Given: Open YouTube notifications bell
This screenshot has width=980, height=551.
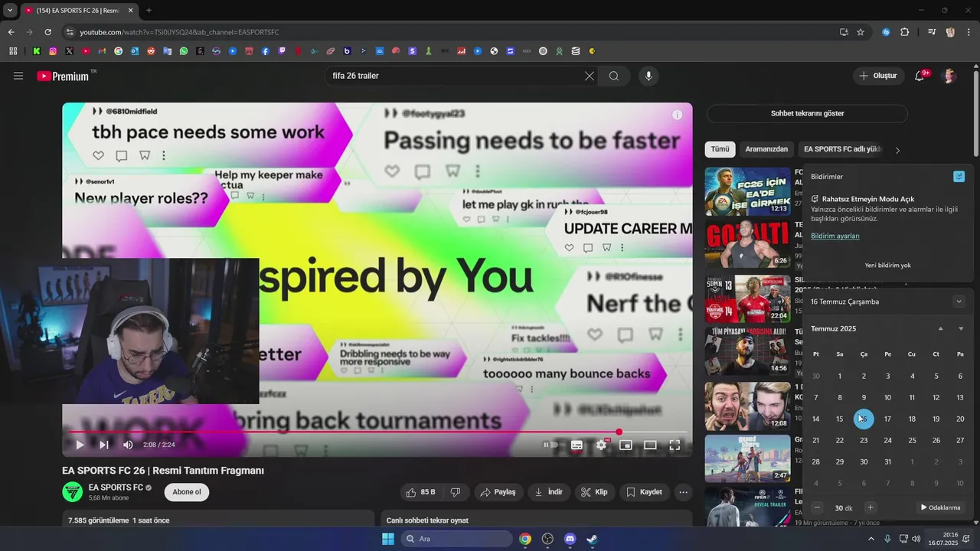Looking at the screenshot, I should click(921, 76).
